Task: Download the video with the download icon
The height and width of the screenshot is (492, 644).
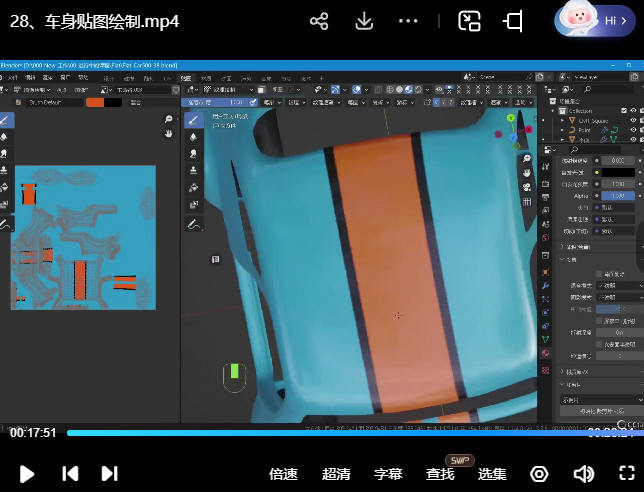Action: pos(364,21)
